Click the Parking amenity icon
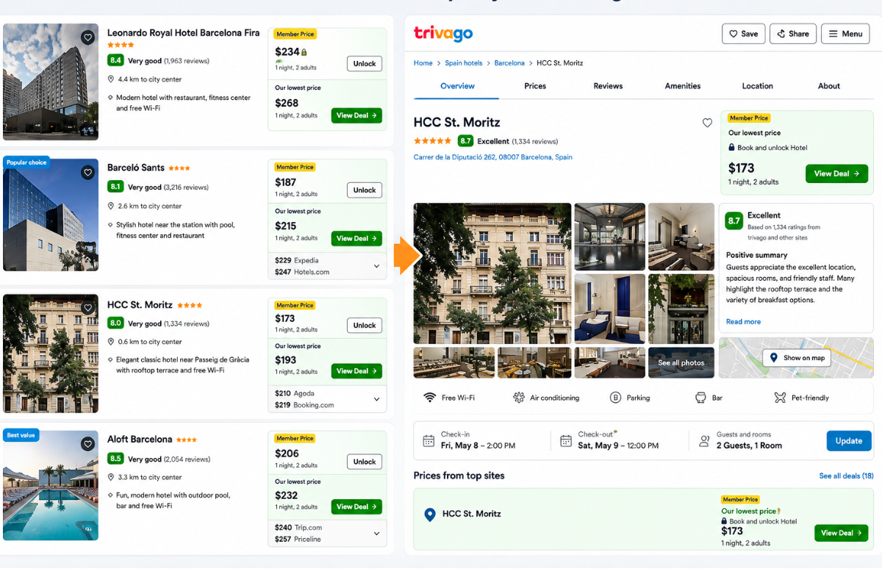Screen dimensions: 882x588 (615, 398)
